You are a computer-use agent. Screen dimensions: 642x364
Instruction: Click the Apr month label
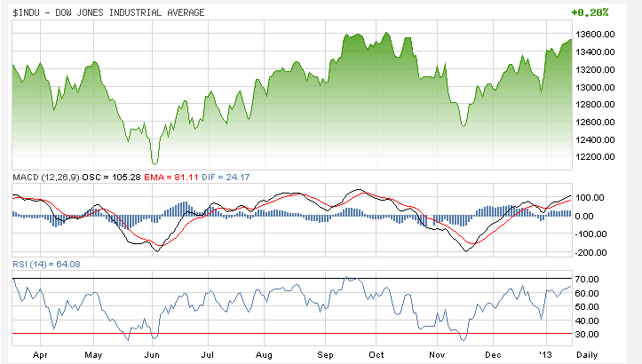pos(40,355)
